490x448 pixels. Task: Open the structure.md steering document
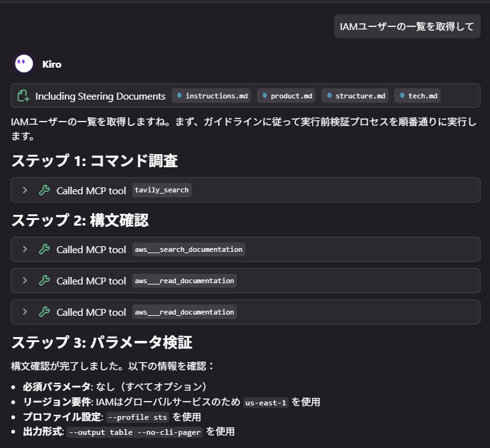tap(355, 96)
